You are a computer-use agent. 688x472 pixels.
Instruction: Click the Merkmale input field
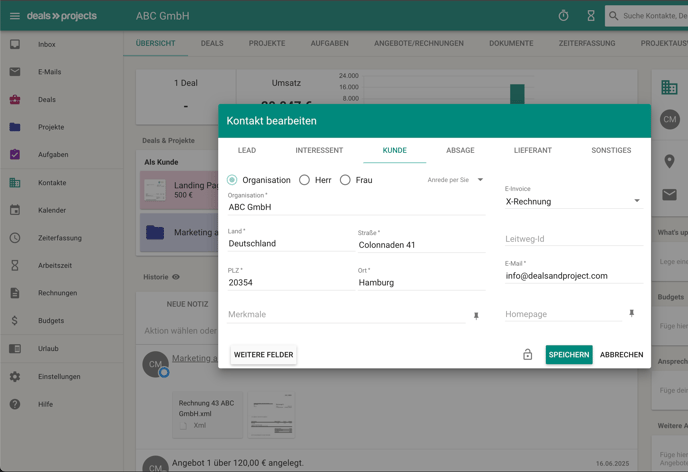pos(346,315)
